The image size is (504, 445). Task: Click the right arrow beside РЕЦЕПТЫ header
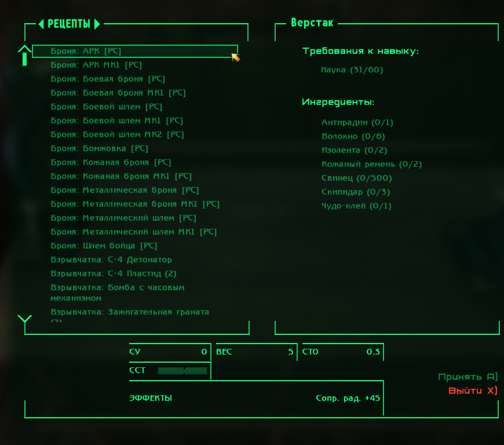pyautogui.click(x=97, y=24)
